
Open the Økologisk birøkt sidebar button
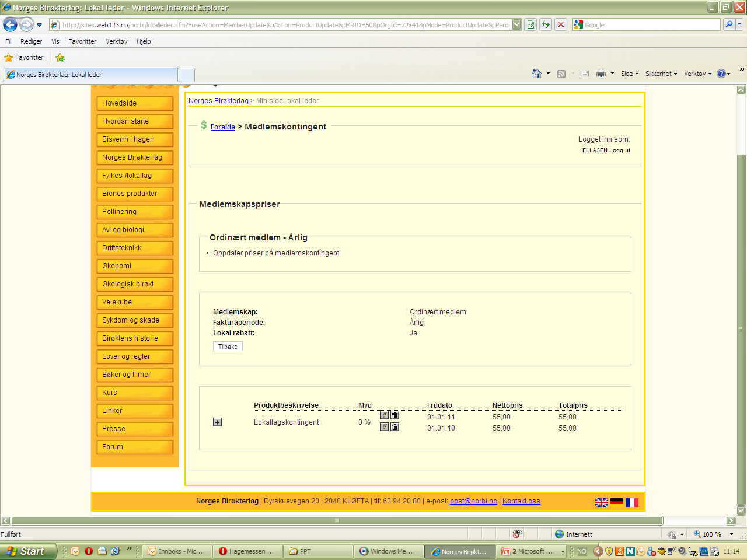click(x=135, y=284)
